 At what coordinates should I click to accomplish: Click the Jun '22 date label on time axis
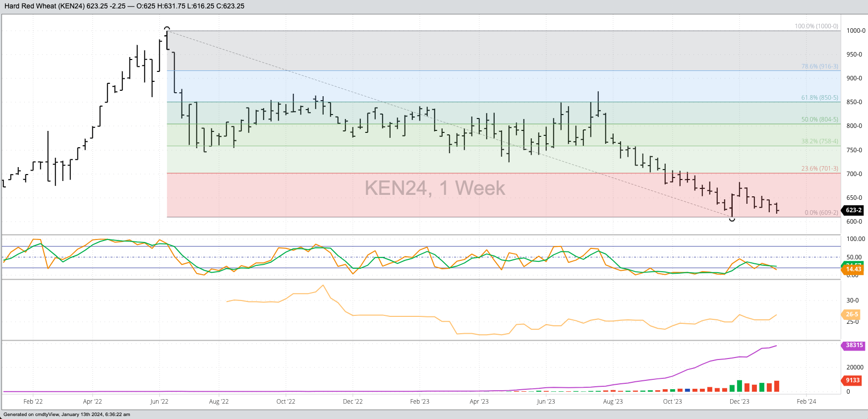[159, 402]
